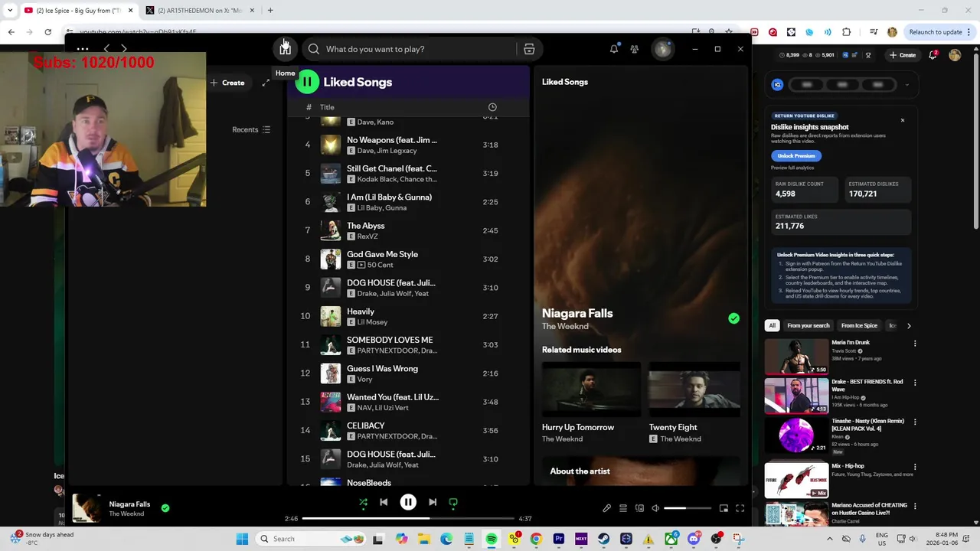Close Dislike insights snapshot panel

pos(902,120)
